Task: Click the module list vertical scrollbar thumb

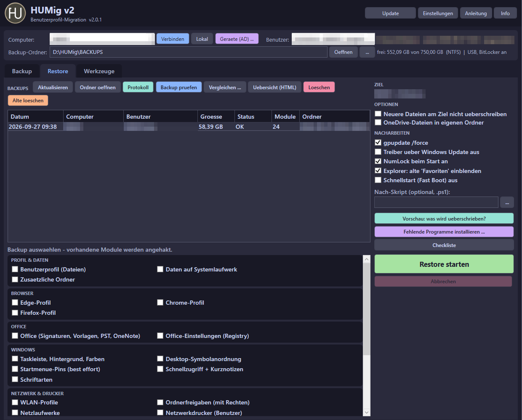Action: click(x=366, y=309)
